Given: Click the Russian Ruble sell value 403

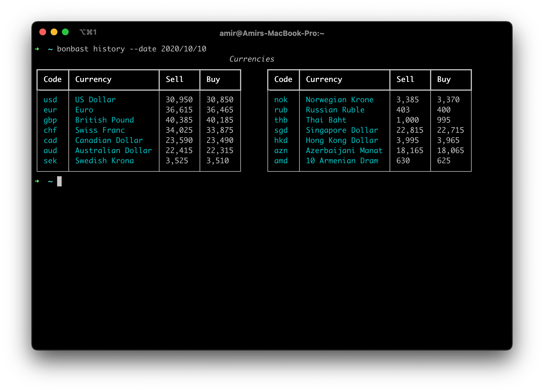Looking at the screenshot, I should pos(403,110).
